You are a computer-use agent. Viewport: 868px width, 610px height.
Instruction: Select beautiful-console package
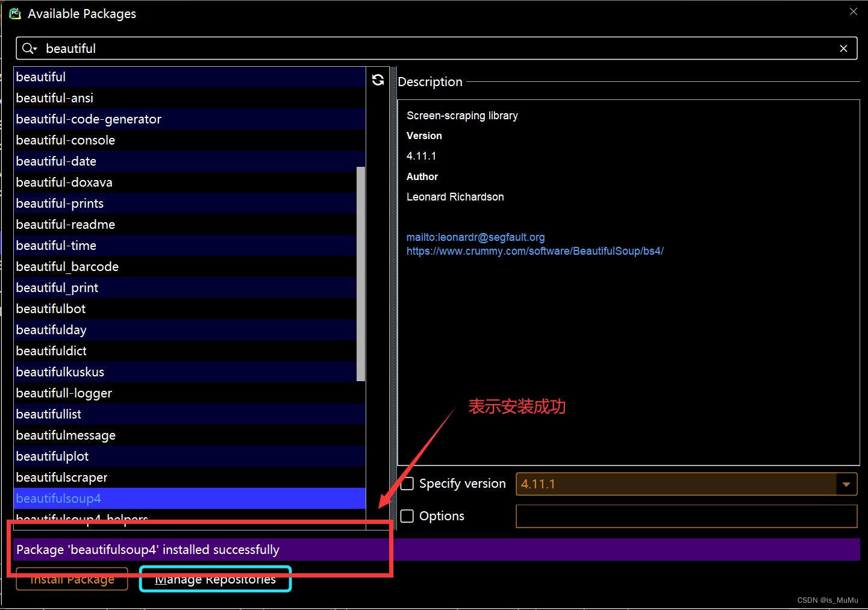click(190, 140)
